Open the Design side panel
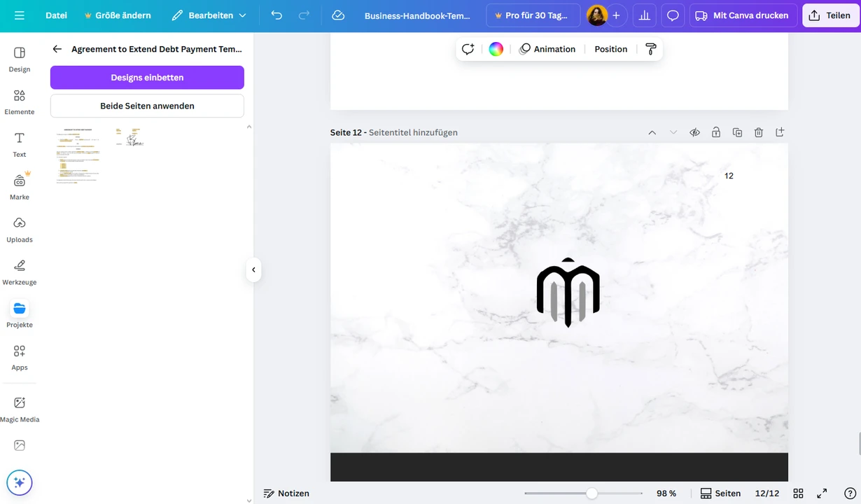861x504 pixels. click(x=20, y=59)
